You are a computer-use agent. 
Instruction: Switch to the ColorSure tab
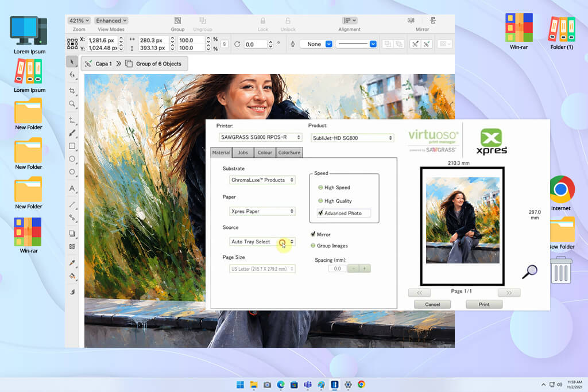tap(289, 153)
